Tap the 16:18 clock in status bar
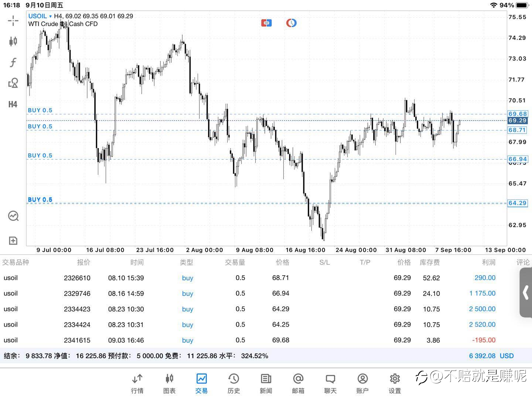This screenshot has height=399, width=532. 11,5
